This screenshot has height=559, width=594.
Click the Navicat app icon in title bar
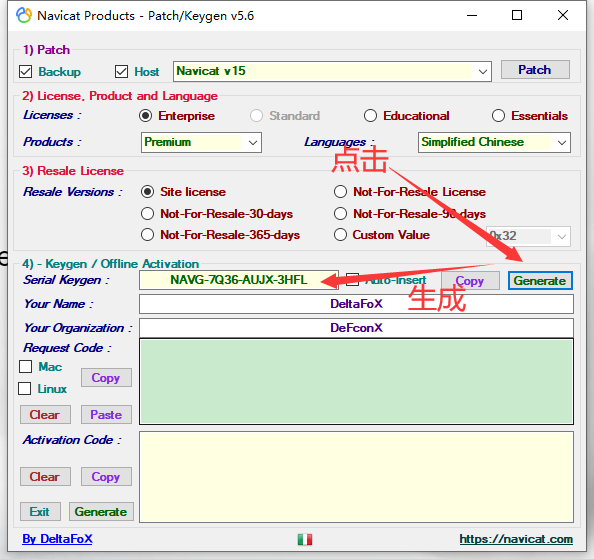pos(24,16)
